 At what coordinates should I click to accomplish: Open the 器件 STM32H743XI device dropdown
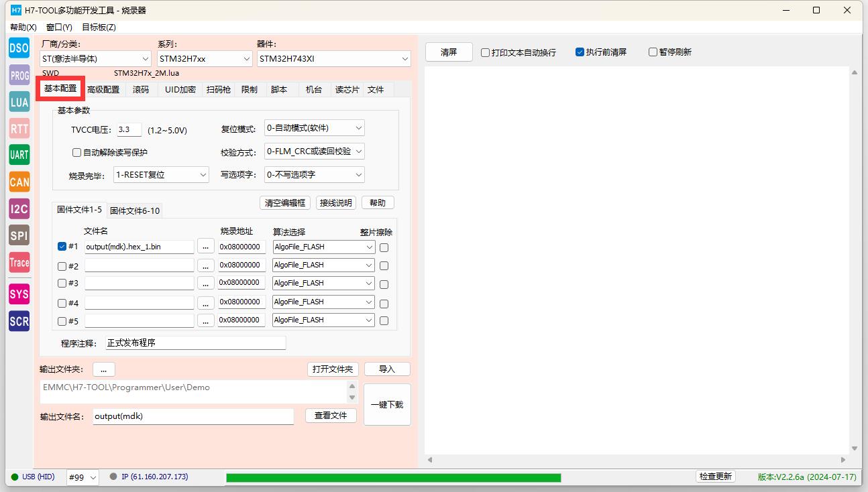[x=334, y=59]
